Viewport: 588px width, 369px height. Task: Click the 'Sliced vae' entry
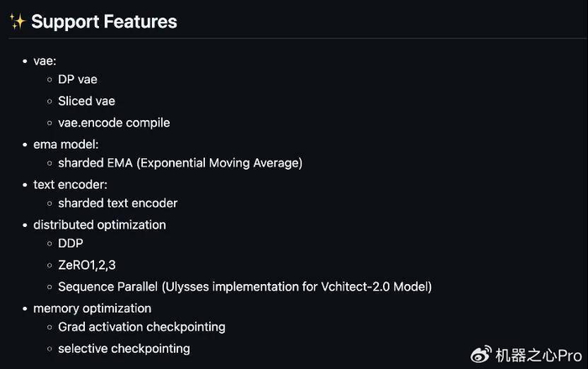pos(87,102)
